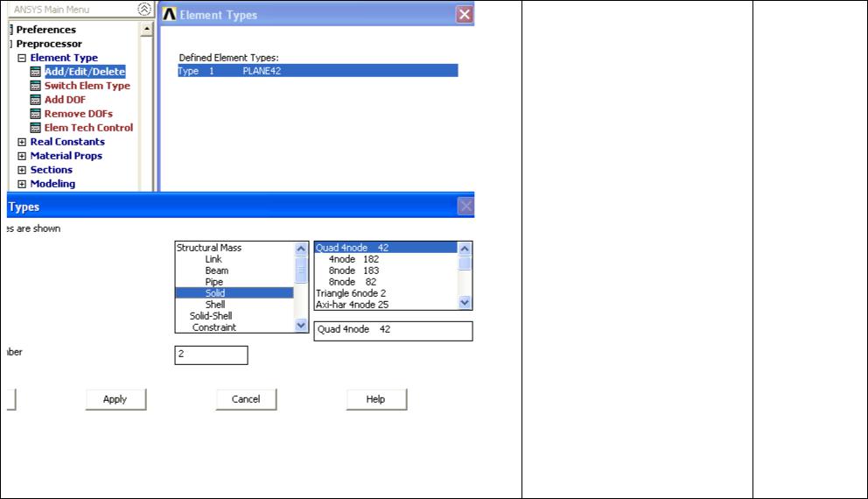
Task: Select Beam in element category list
Action: pos(216,271)
